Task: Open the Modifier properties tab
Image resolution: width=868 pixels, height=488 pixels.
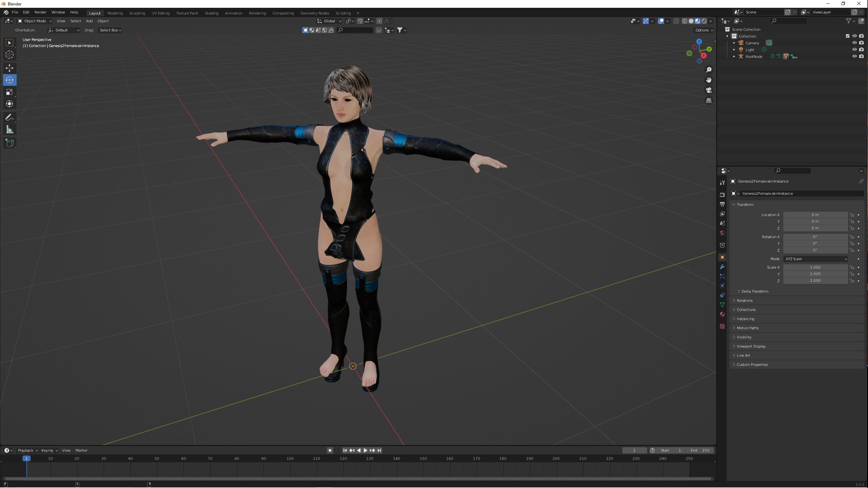Action: pyautogui.click(x=722, y=267)
